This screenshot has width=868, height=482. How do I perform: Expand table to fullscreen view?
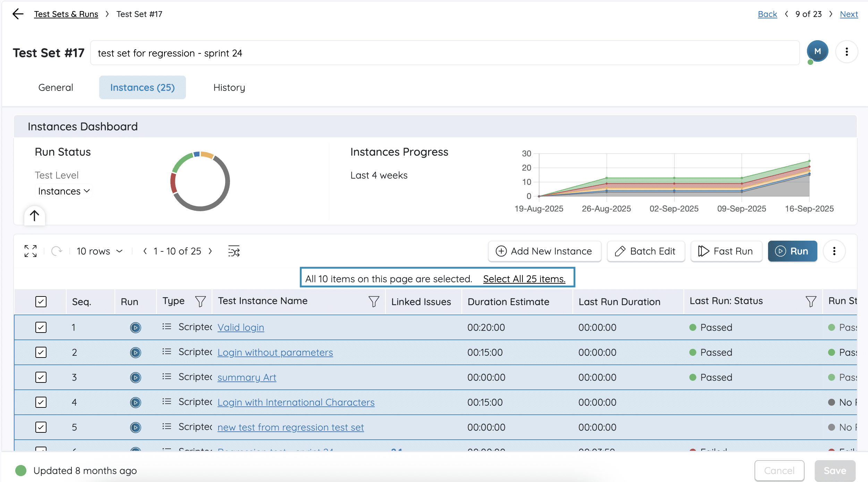pyautogui.click(x=31, y=251)
